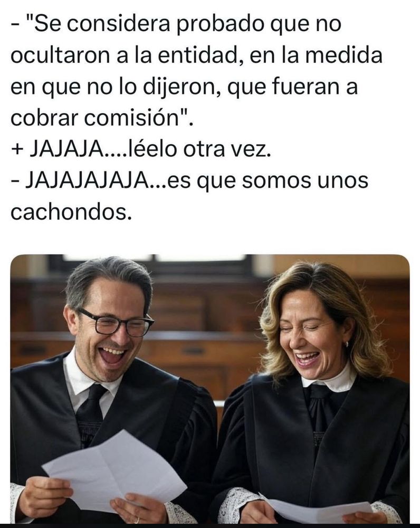This screenshot has height=528, width=420.
Task: Click the lace cuff on the woman's sleeve
Action: [x=235, y=505]
